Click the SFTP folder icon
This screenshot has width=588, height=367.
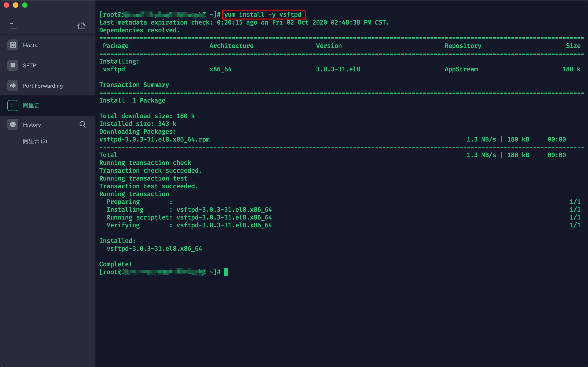tap(13, 65)
